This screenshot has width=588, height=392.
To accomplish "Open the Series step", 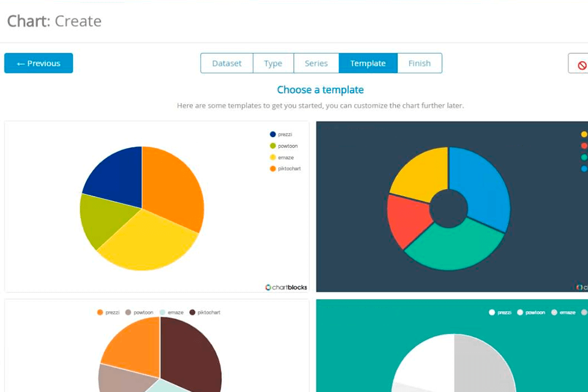I will coord(316,63).
